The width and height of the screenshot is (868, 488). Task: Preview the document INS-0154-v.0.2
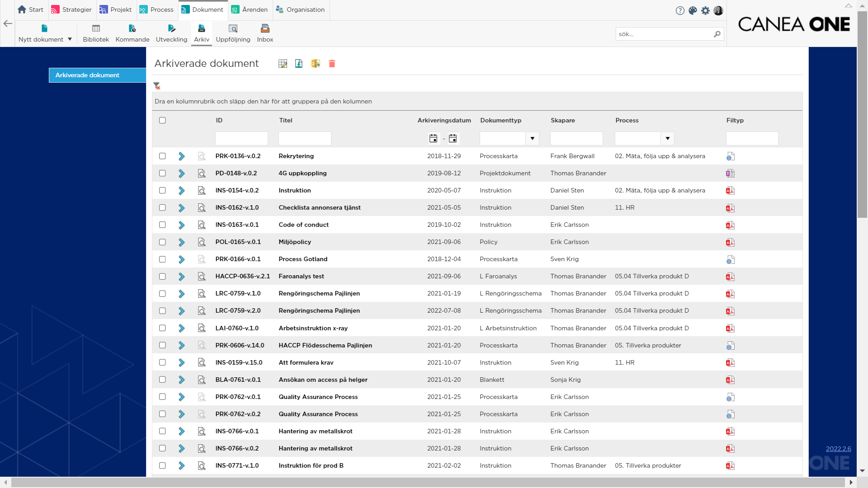202,190
